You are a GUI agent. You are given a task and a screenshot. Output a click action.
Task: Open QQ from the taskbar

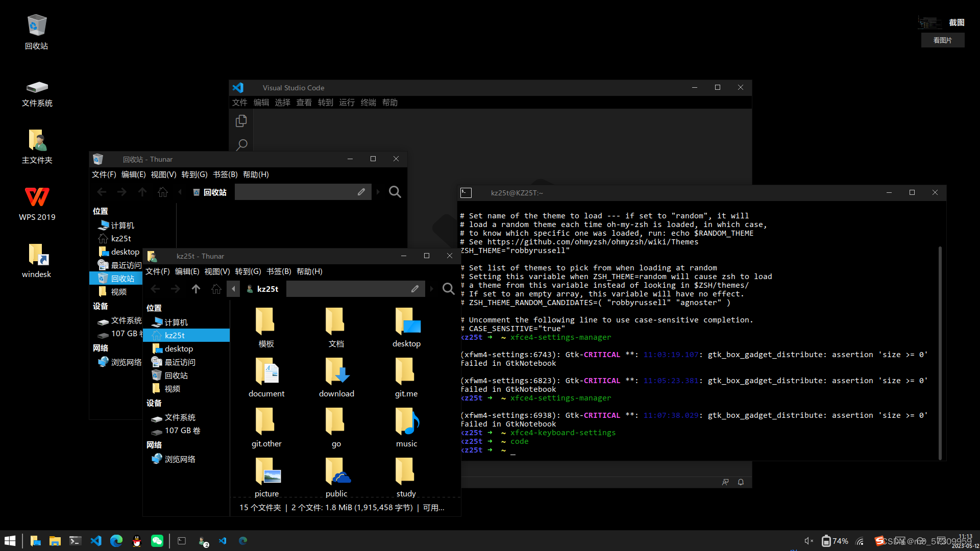[136, 541]
